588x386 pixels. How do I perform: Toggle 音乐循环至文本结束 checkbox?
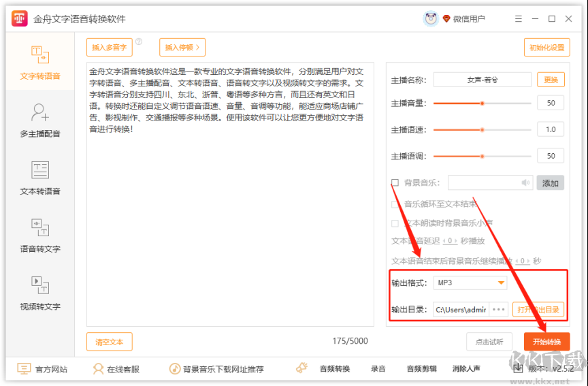pos(395,204)
